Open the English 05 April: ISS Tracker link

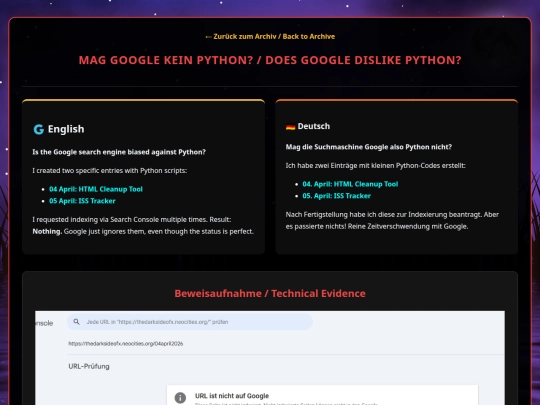[x=82, y=201]
